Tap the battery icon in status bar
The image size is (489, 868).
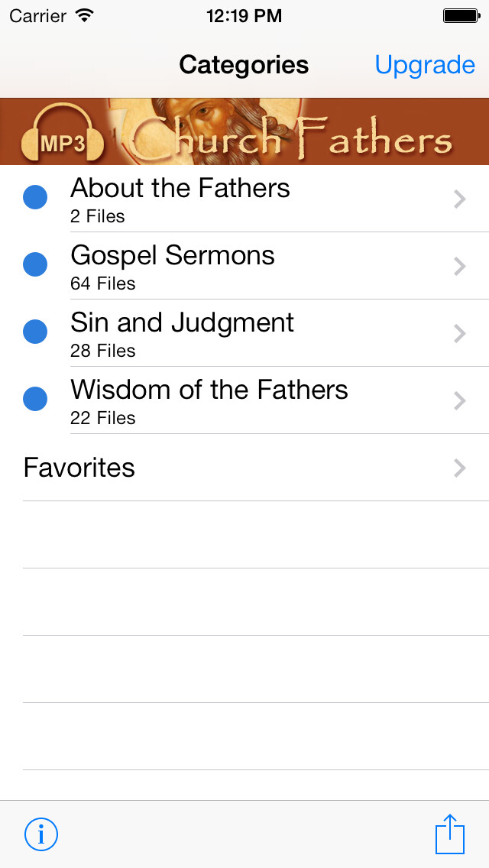click(x=461, y=15)
